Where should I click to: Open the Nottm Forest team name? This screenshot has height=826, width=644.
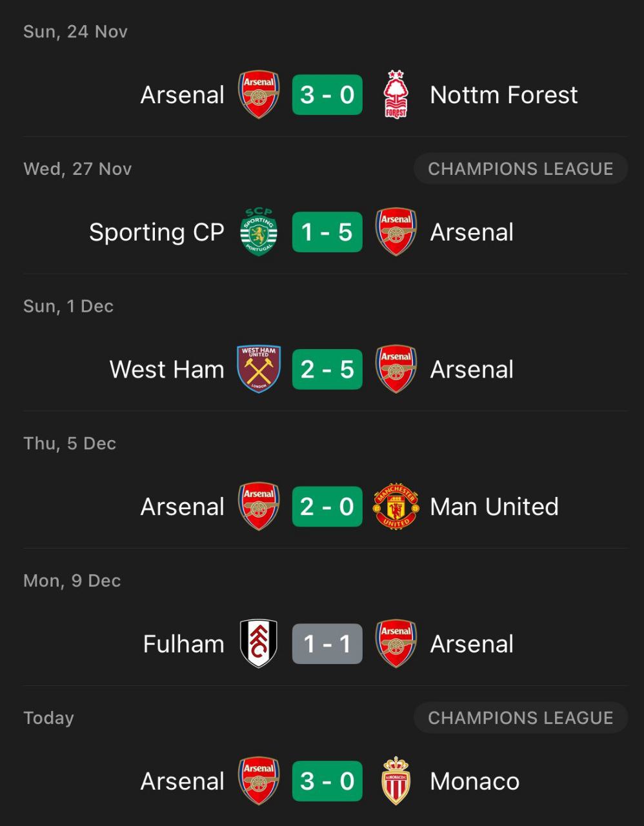pyautogui.click(x=503, y=95)
